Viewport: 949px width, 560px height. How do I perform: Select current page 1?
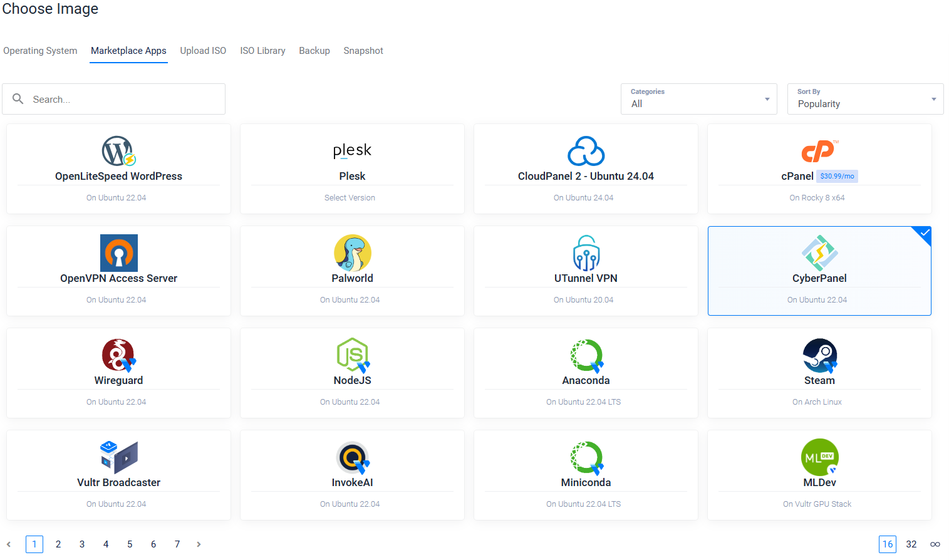(34, 544)
